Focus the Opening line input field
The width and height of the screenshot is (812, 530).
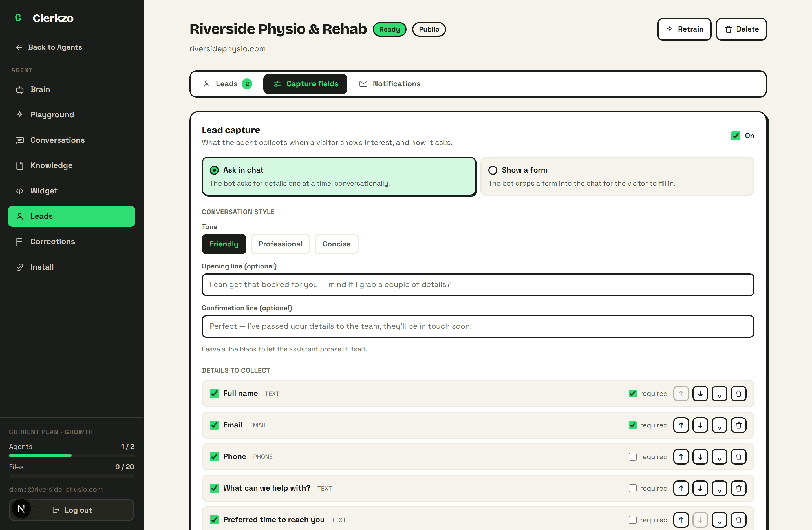click(x=478, y=284)
